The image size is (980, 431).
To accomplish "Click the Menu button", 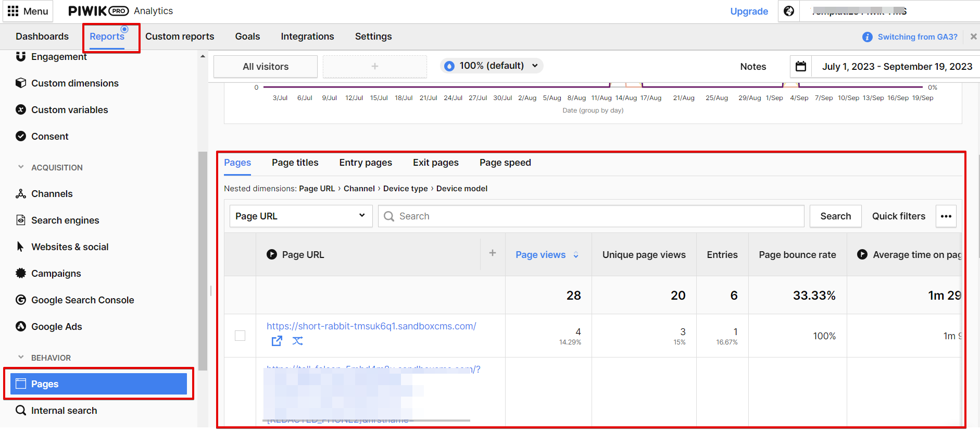I will click(28, 11).
